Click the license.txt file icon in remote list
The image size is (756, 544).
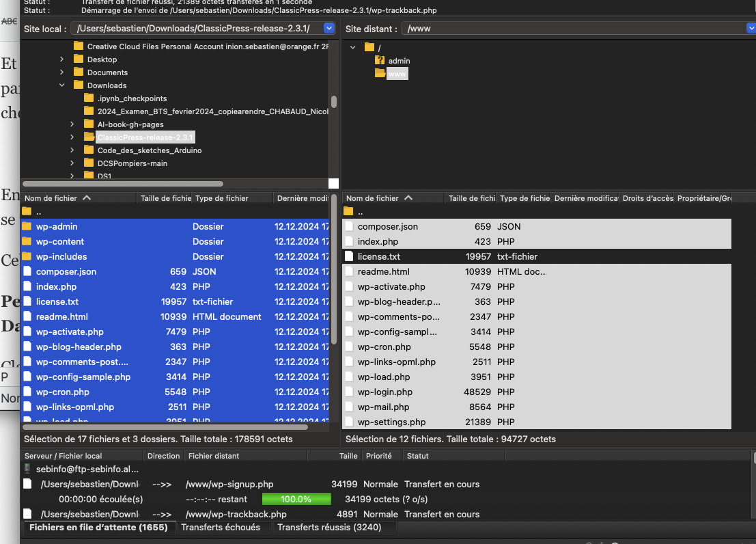[x=348, y=256]
